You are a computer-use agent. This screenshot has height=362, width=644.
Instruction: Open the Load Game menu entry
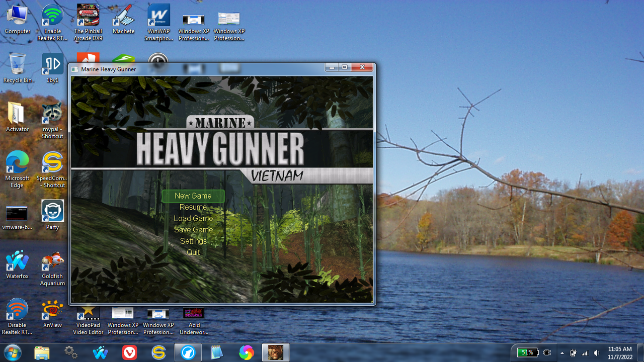click(193, 218)
